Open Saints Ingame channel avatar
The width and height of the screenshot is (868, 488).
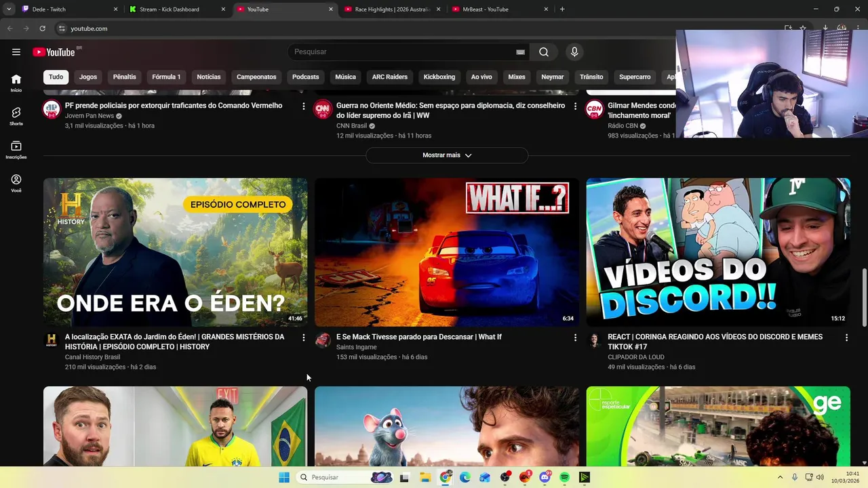pyautogui.click(x=323, y=340)
